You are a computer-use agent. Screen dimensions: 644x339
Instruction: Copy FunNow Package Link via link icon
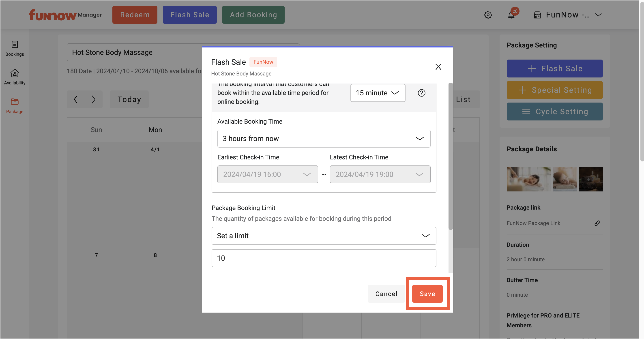[x=597, y=223]
